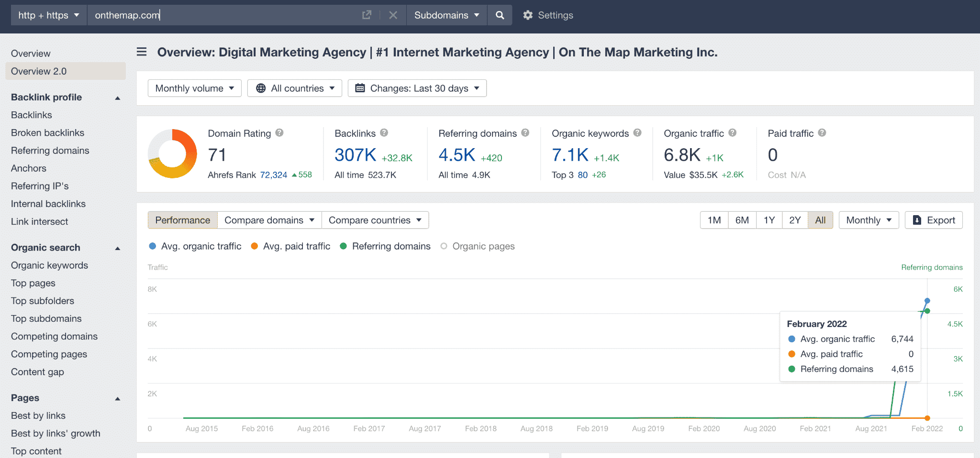Toggle Referring domains series in chart legend
The width and height of the screenshot is (980, 458).
[x=385, y=246]
